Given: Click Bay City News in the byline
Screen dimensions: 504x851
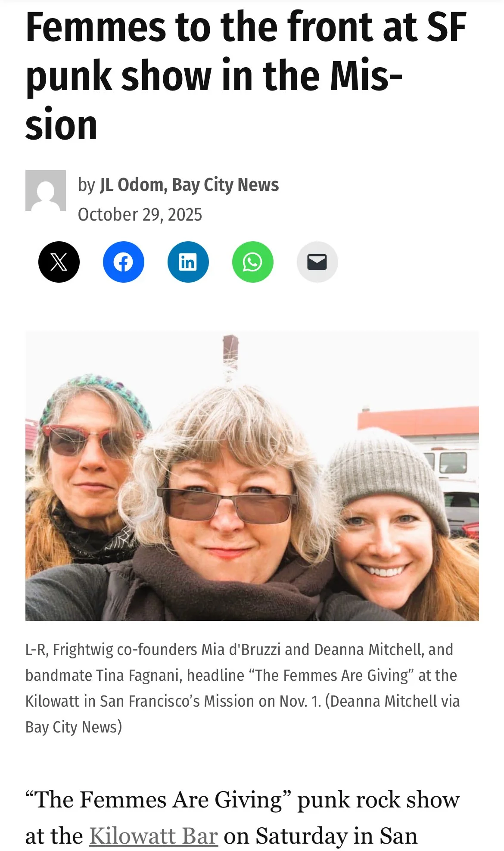Looking at the screenshot, I should (225, 185).
